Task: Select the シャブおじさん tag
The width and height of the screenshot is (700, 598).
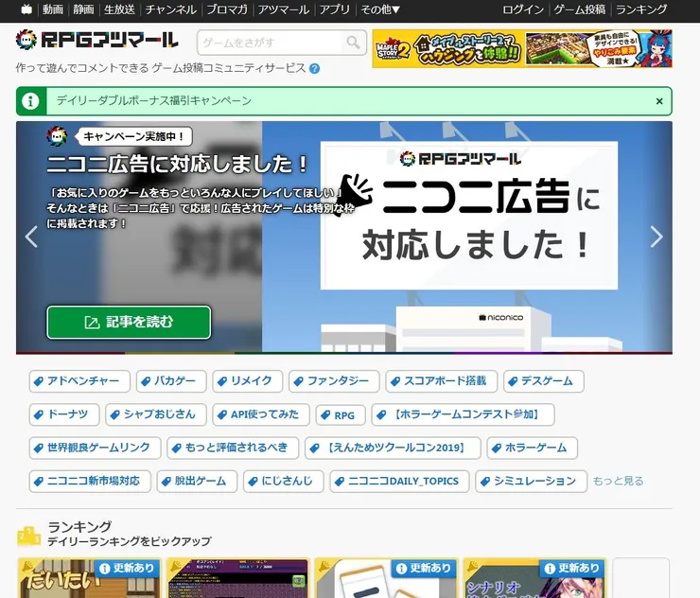Action: [x=156, y=414]
